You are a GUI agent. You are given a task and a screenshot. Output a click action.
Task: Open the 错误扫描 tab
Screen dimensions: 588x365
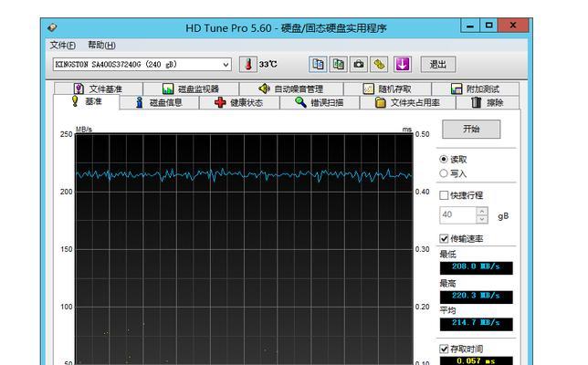pyautogui.click(x=320, y=102)
